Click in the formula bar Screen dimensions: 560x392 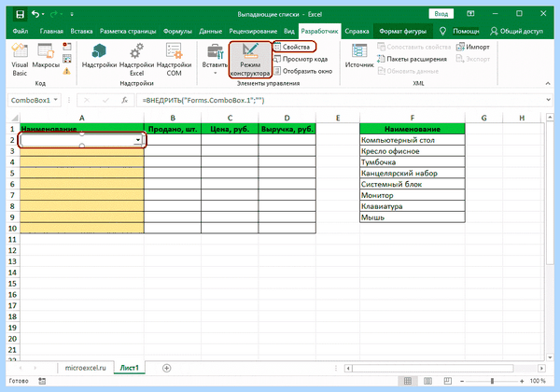tap(340, 100)
